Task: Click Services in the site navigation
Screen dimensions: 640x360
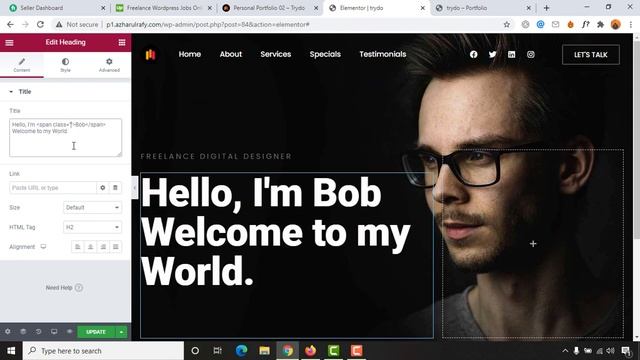Action: coord(276,54)
